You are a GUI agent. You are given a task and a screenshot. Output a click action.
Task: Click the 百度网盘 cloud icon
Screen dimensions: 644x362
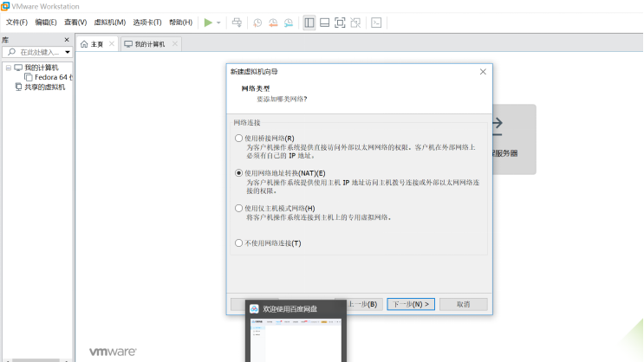(254, 308)
